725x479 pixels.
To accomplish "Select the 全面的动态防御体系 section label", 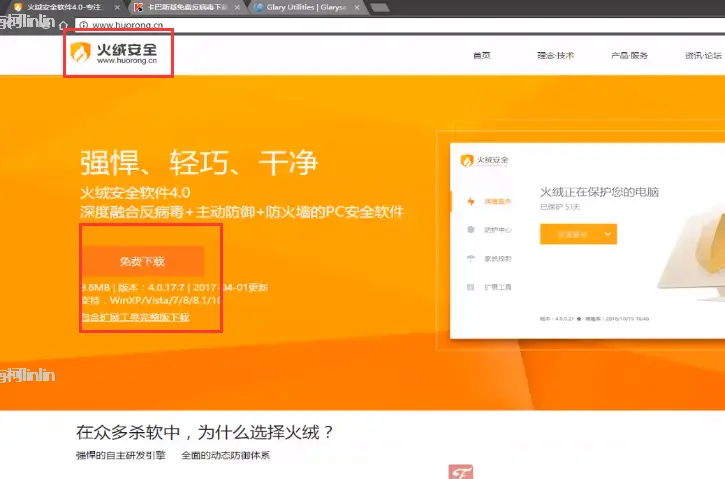I will [225, 455].
